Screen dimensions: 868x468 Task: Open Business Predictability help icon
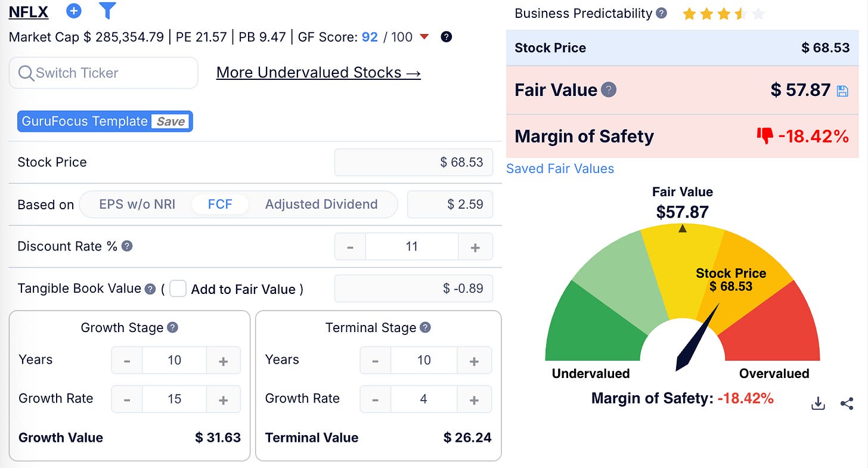click(x=661, y=13)
